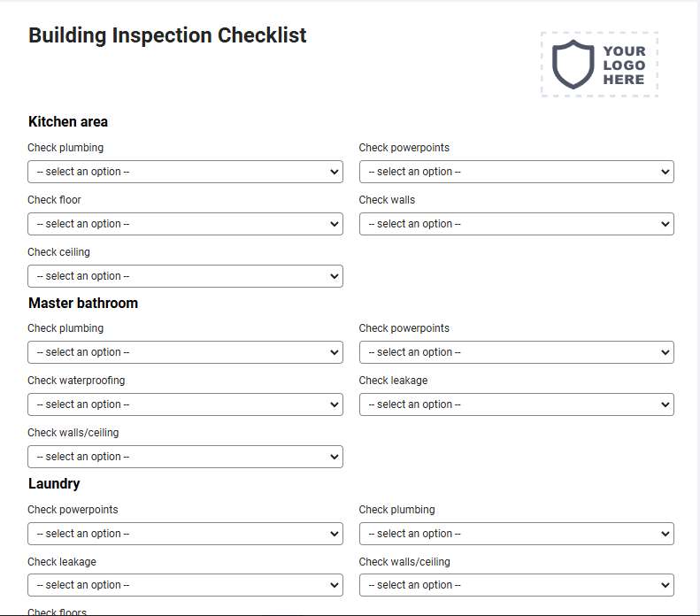Expand the Kitchen Check walls dropdown
This screenshot has width=700, height=616.
[517, 224]
